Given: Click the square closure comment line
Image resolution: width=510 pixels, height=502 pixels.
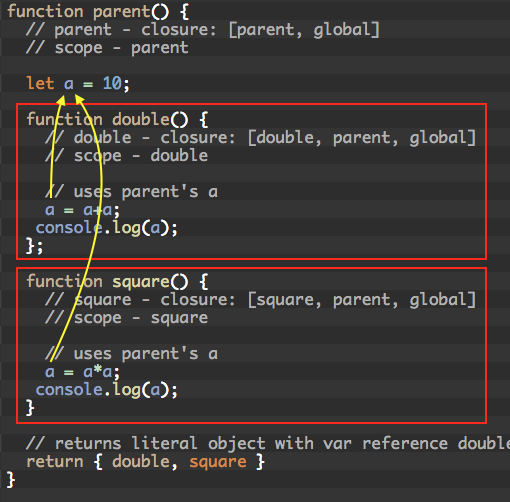Looking at the screenshot, I should pyautogui.click(x=261, y=300).
